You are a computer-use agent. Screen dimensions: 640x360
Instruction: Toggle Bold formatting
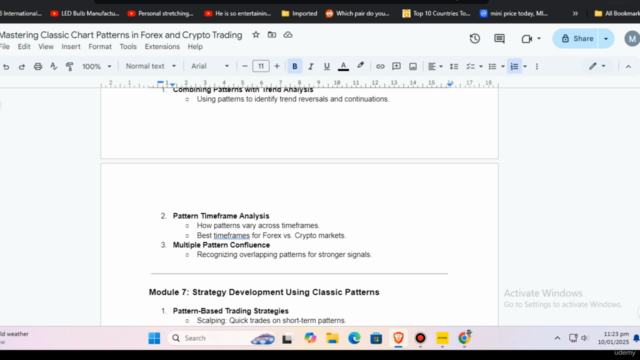click(295, 67)
